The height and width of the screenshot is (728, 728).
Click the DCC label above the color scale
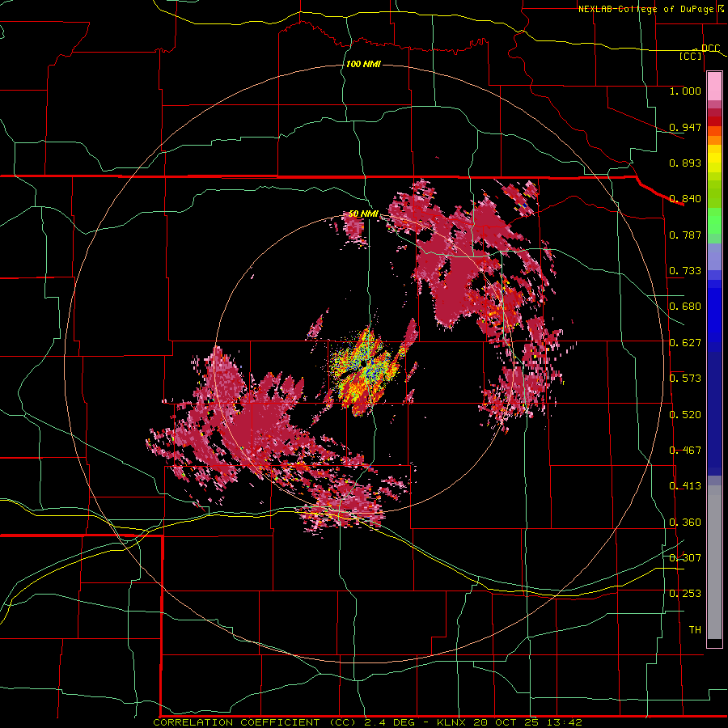point(710,48)
